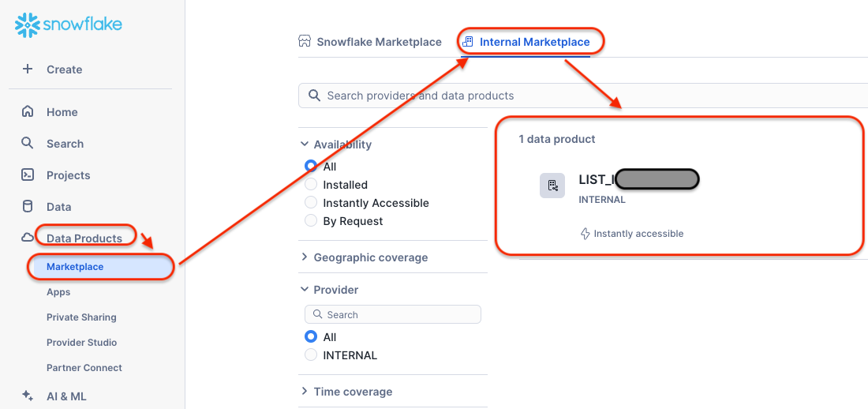Select the Installed availability option
The width and height of the screenshot is (868, 409).
point(311,184)
